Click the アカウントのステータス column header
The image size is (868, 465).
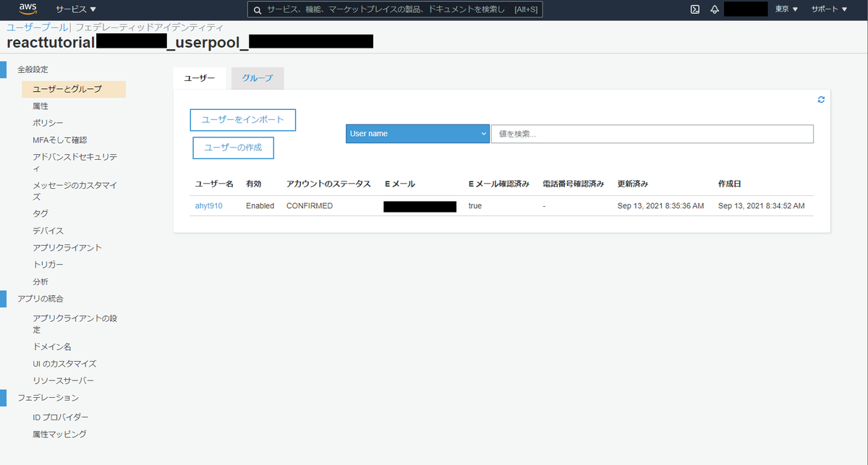328,184
